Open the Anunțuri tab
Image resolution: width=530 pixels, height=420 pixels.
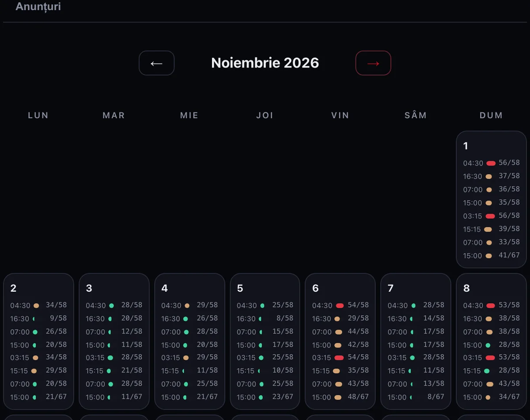tap(38, 7)
